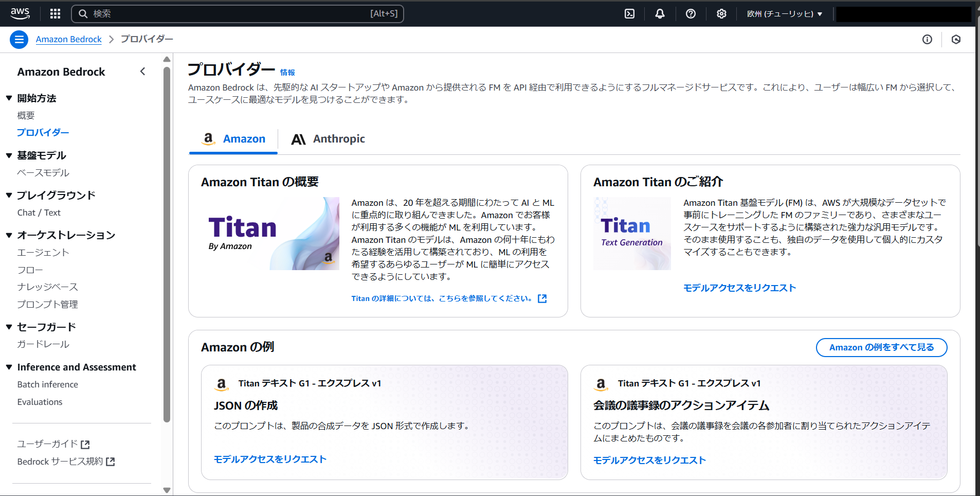Click the 会議の議事録のアクションアイテム card heading
The image size is (980, 496).
681,405
